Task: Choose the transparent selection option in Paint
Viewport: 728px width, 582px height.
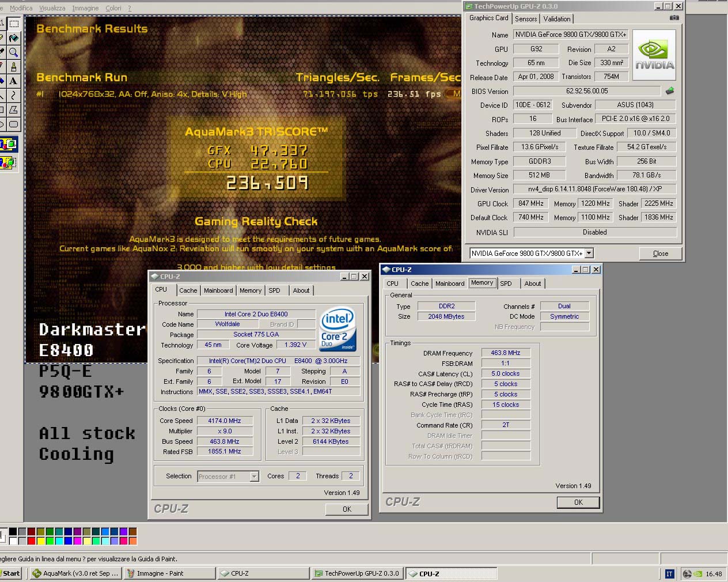Action: click(x=9, y=162)
